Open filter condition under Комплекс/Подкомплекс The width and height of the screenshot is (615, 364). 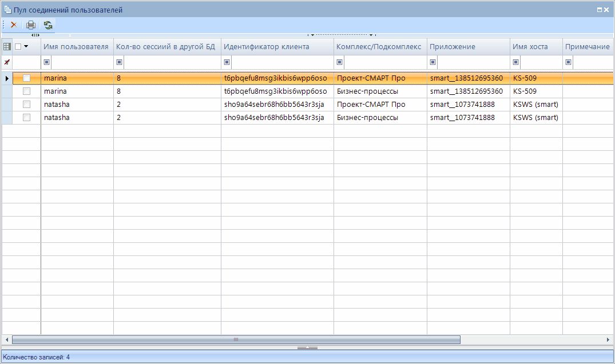coord(340,62)
